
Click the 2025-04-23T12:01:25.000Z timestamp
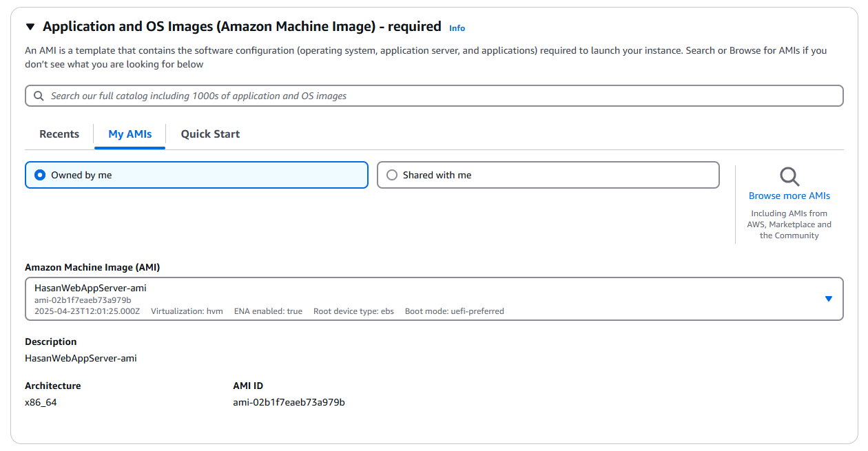[x=87, y=311]
